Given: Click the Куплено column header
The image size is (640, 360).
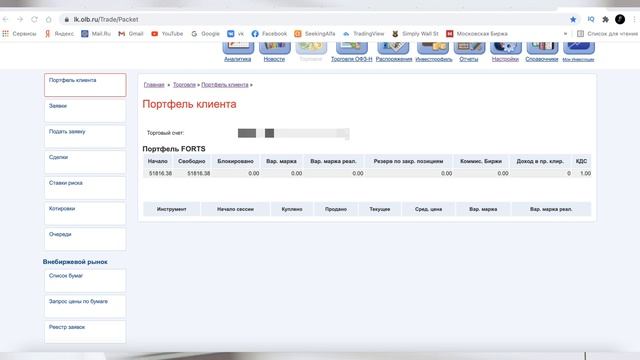Looking at the screenshot, I should [292, 209].
